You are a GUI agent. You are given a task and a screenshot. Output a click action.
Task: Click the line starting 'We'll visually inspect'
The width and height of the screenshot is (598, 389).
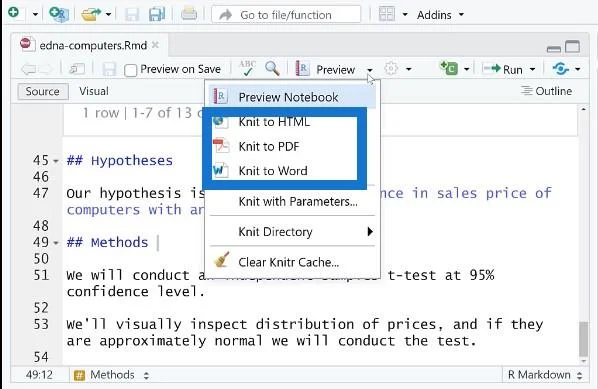tap(305, 325)
